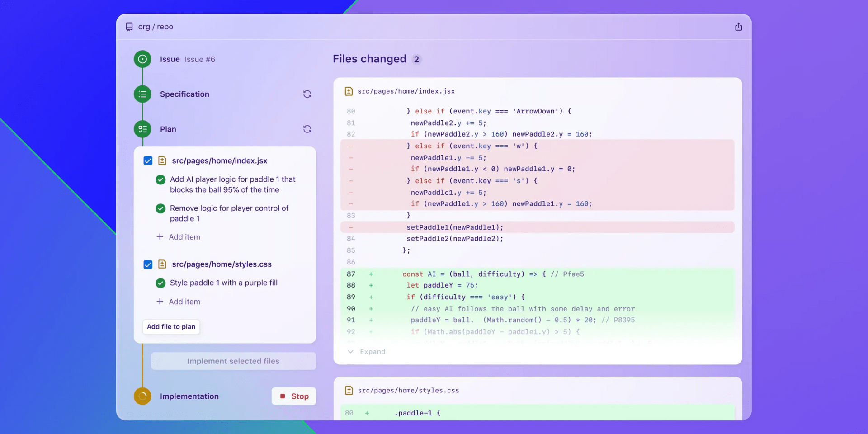Open the share icon at top right

point(739,26)
